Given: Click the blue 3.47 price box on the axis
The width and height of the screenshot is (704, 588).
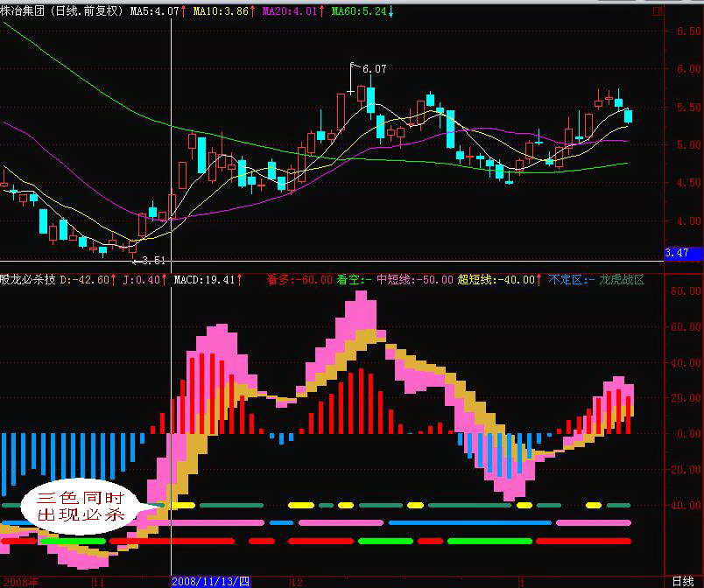Looking at the screenshot, I should coord(683,253).
